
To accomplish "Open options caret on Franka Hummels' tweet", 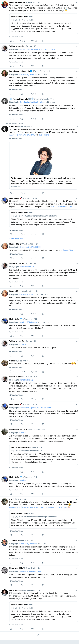I will (77, 99).
